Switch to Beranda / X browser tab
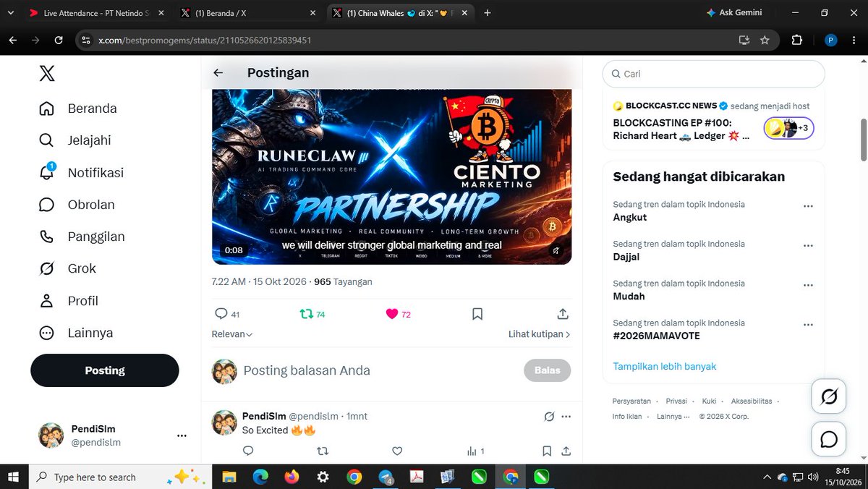Viewport: 868px width, 489px height. pyautogui.click(x=248, y=13)
